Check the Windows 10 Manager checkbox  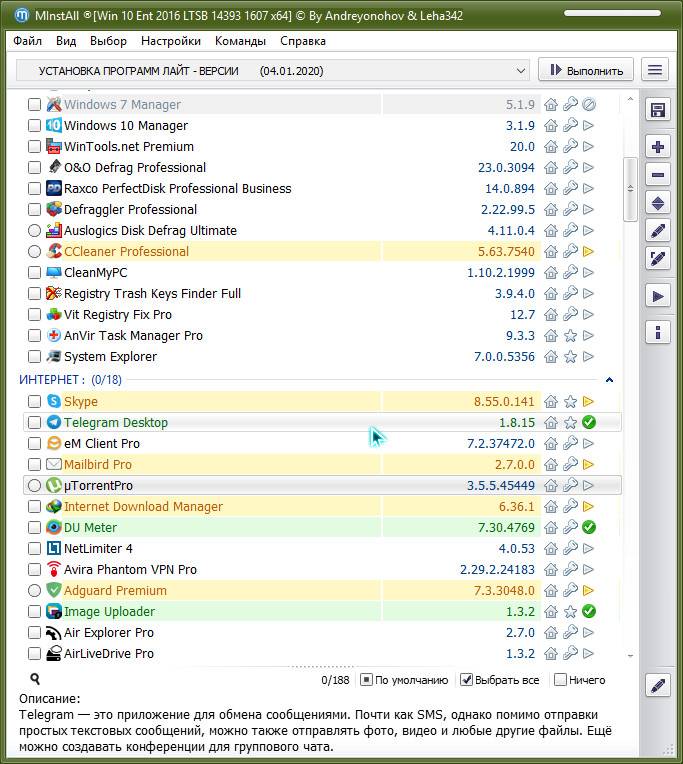tap(34, 126)
